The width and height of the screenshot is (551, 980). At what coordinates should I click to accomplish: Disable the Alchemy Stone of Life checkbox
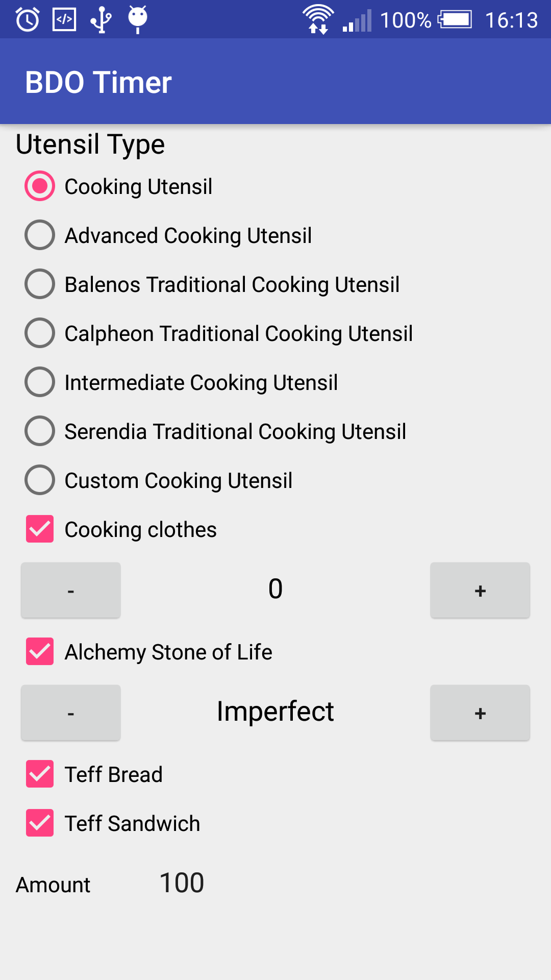[40, 652]
